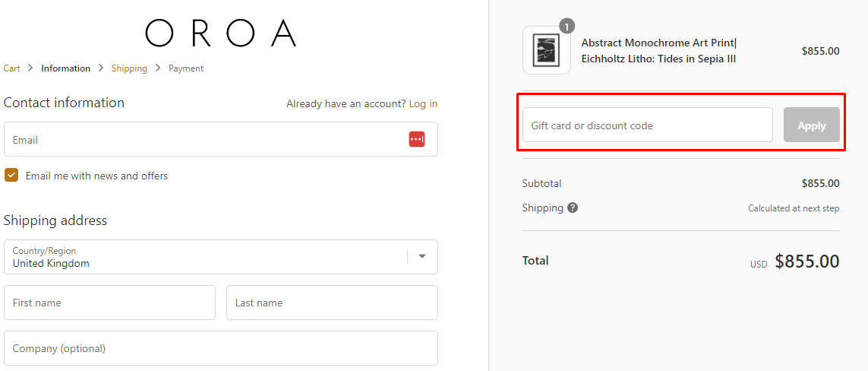This screenshot has width=868, height=371.
Task: Go back to Cart breadcrumb
Action: (x=11, y=68)
